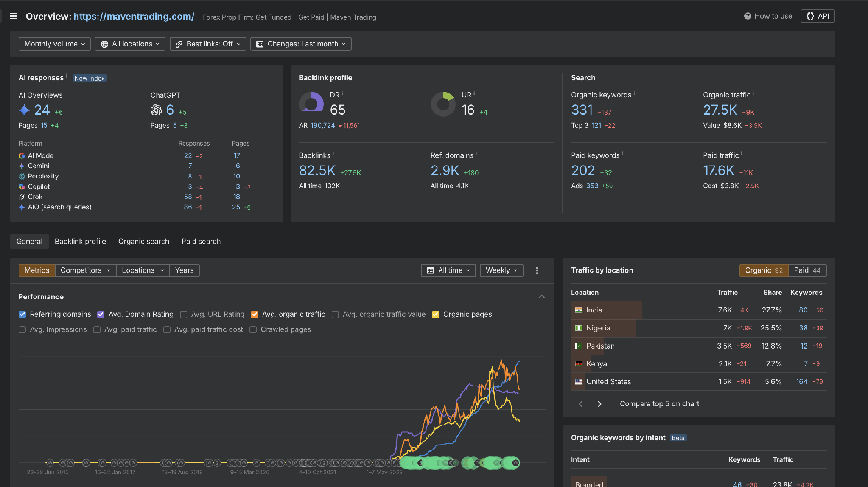Image resolution: width=868 pixels, height=487 pixels.
Task: Click the chart options three-dot icon
Action: pyautogui.click(x=537, y=270)
